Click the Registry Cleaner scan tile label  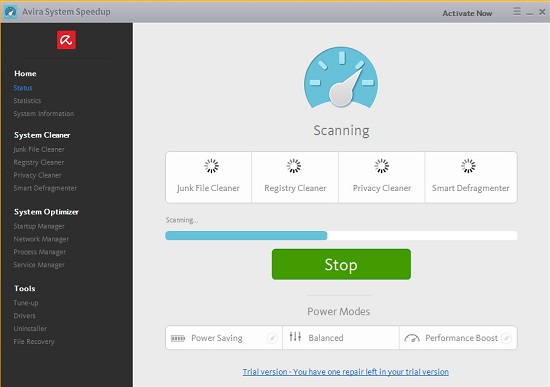click(x=295, y=188)
